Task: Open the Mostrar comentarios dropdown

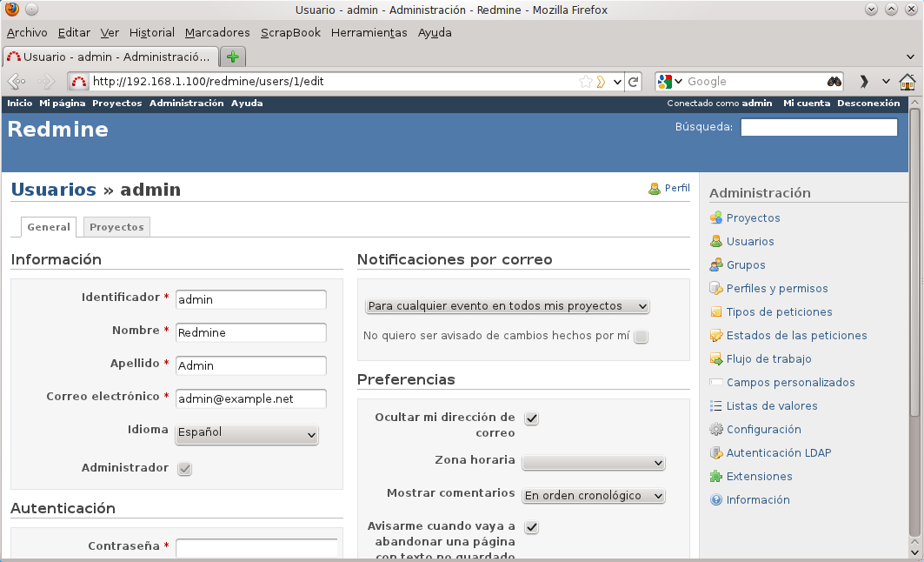Action: click(x=594, y=496)
